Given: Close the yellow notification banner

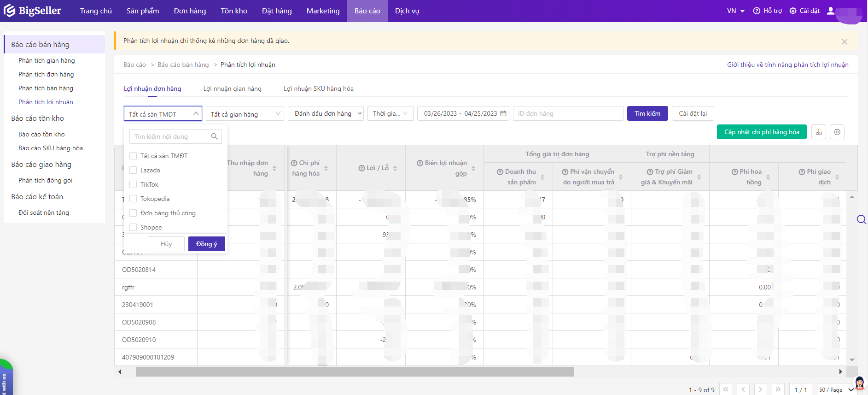Looking at the screenshot, I should click(844, 41).
